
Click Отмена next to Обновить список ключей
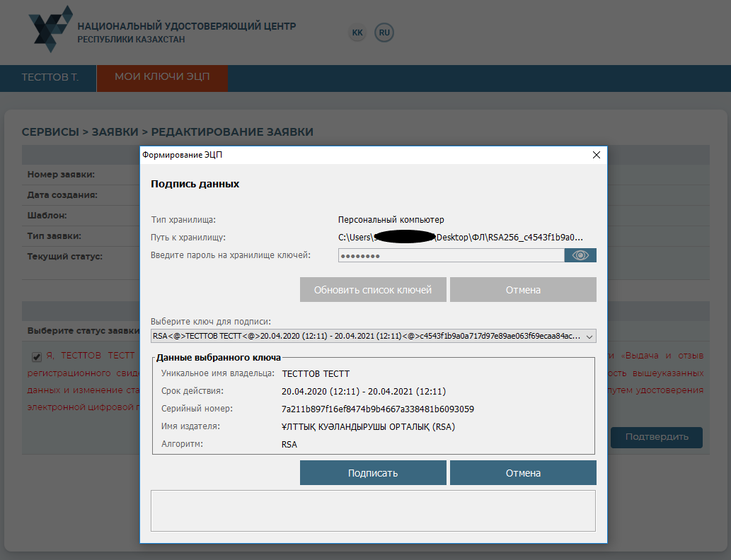(x=523, y=290)
